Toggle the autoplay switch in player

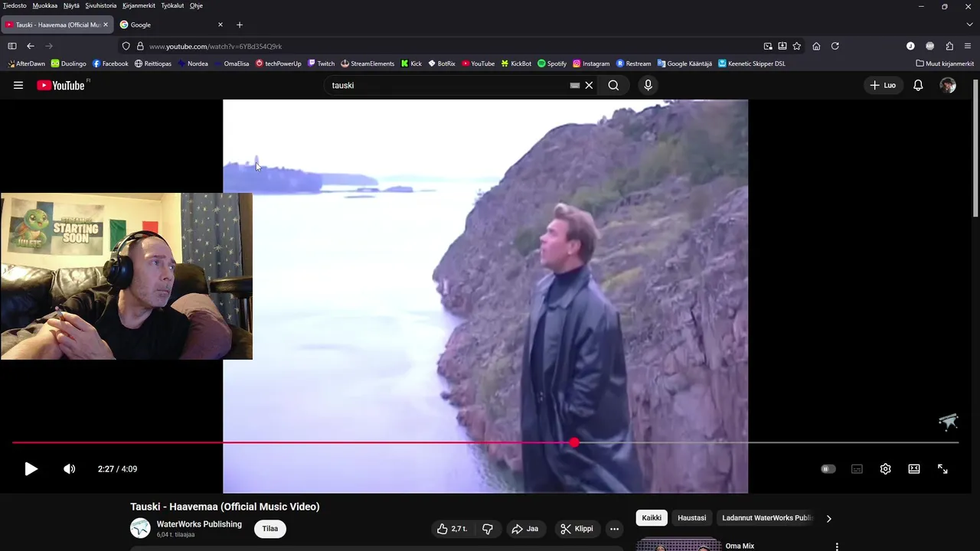point(828,469)
